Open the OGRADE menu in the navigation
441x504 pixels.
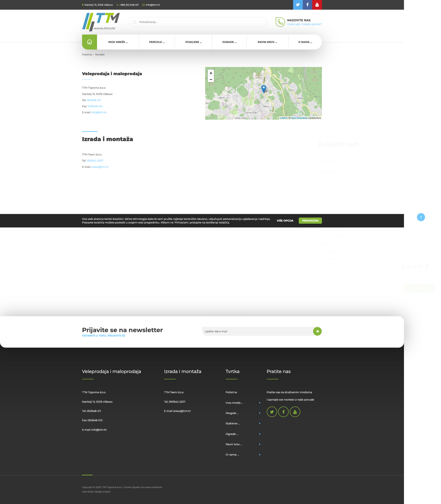click(229, 42)
